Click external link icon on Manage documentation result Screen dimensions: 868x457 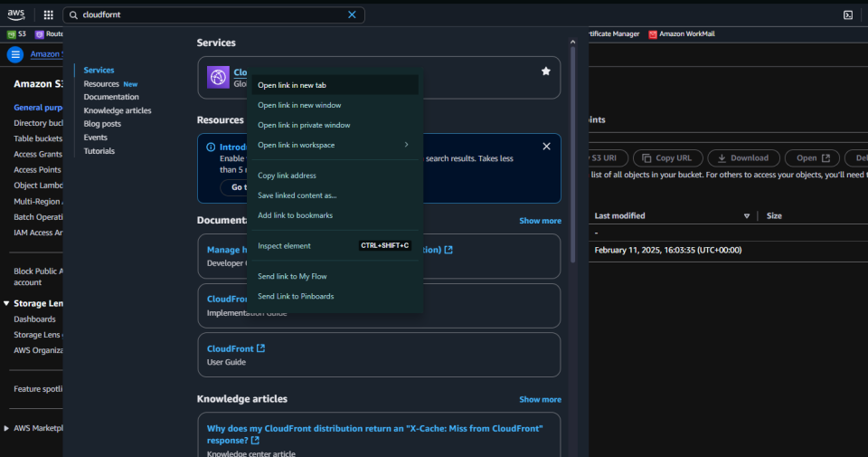tap(448, 250)
